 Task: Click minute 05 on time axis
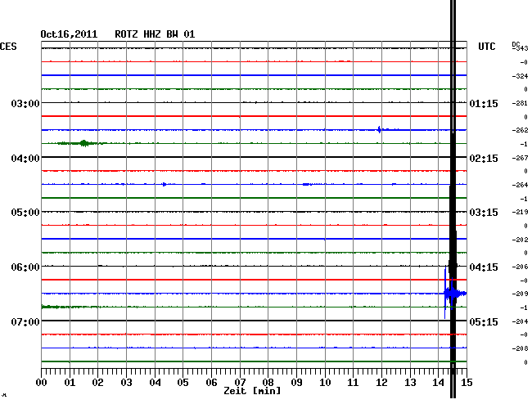pos(183,382)
